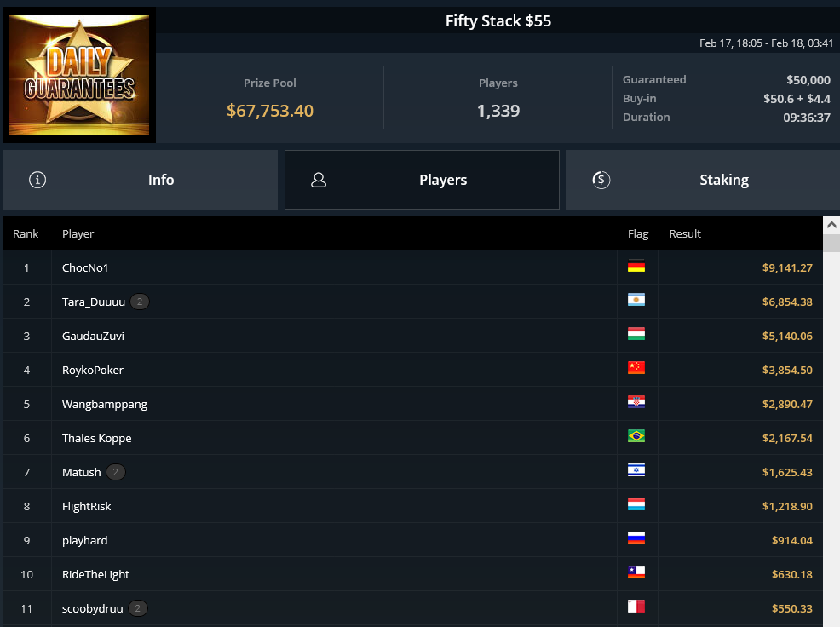Click the German flag for ChocNo1
The width and height of the screenshot is (840, 627).
pyautogui.click(x=636, y=267)
